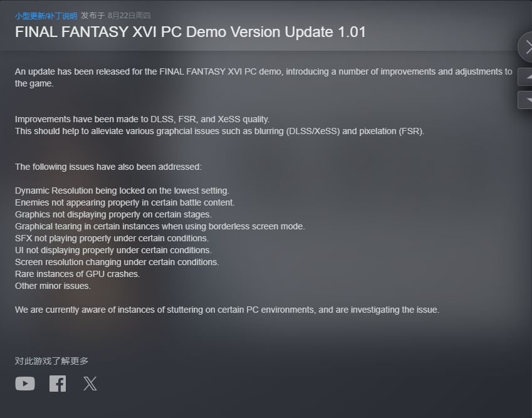Open the YouTube social link icon
532x418 pixels.
(25, 384)
